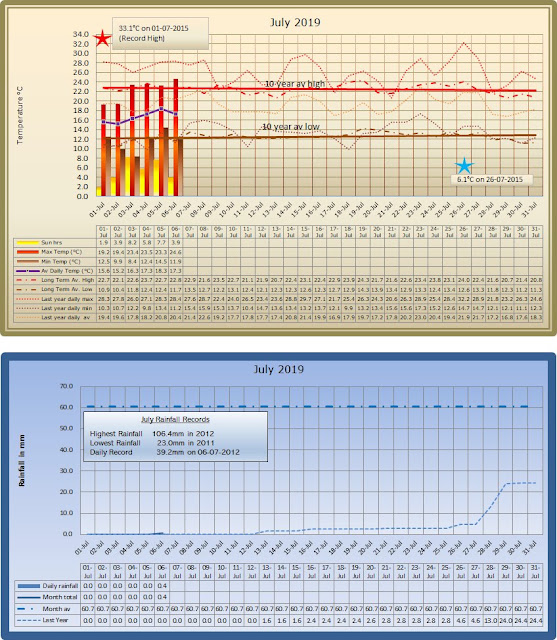Click the yellow sun hours bar for 03-Jul
This screenshot has height=640, width=557.
127,177
